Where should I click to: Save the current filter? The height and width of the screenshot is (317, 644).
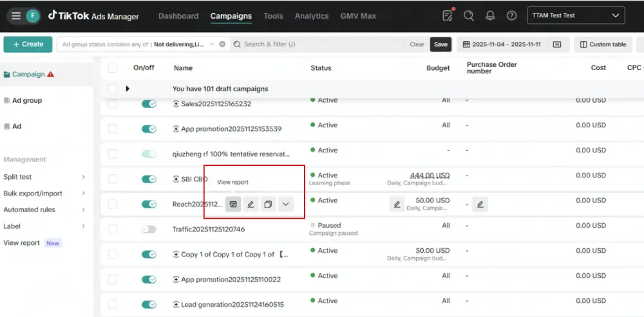point(440,44)
